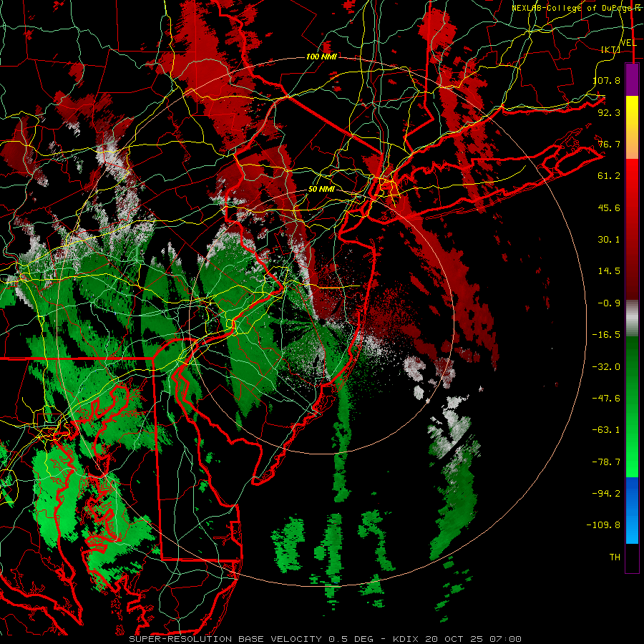Click the VEL legend title

coord(628,42)
